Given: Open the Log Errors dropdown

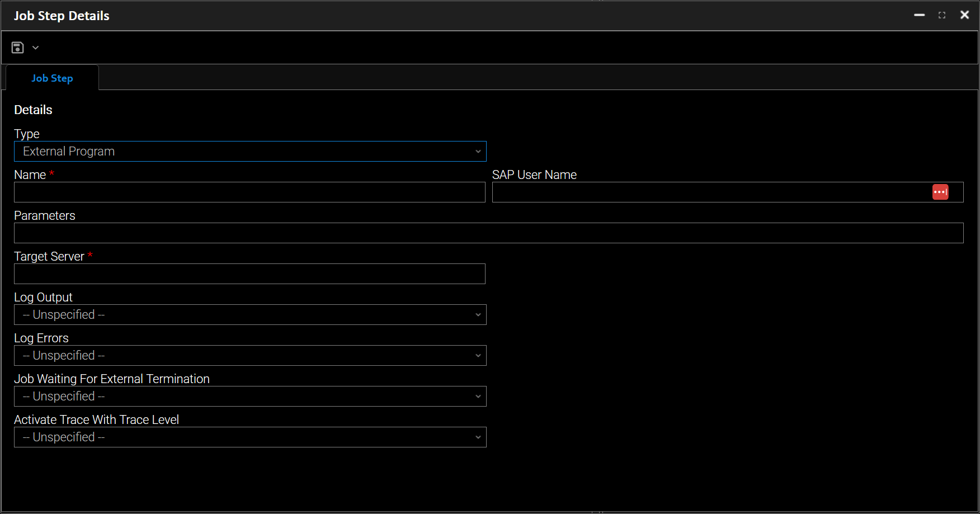Looking at the screenshot, I should [x=250, y=356].
